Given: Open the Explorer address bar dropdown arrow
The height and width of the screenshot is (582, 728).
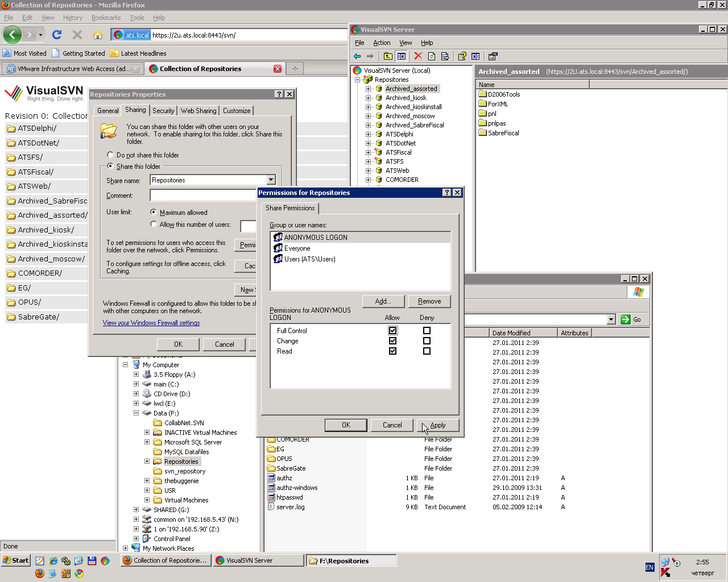Looking at the screenshot, I should 611,319.
